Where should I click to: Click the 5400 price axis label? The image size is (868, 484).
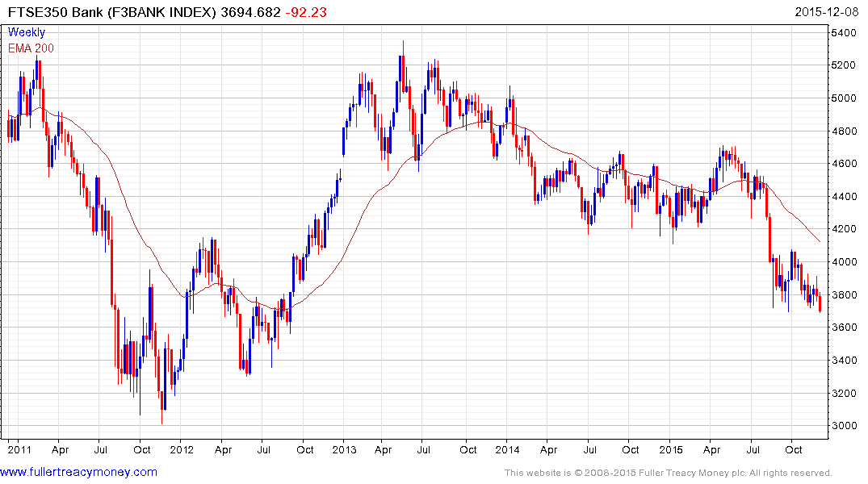pos(844,32)
